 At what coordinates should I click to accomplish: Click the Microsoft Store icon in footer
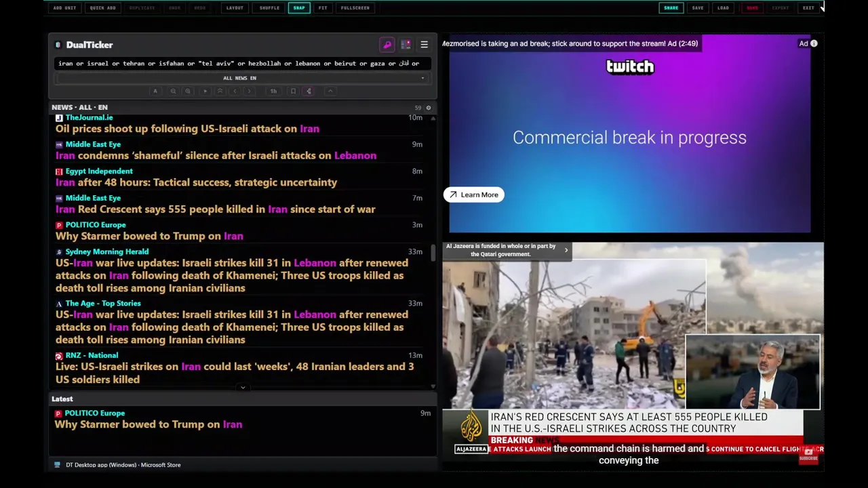[x=57, y=465]
